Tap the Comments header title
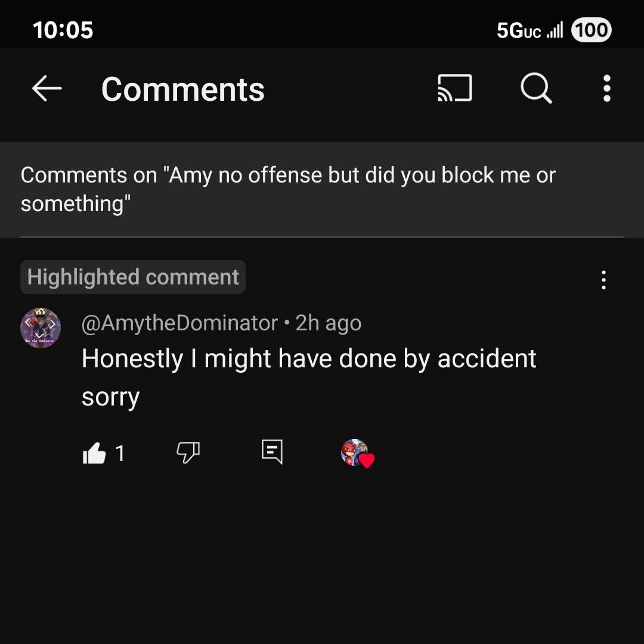The width and height of the screenshot is (644, 644). coord(183,89)
